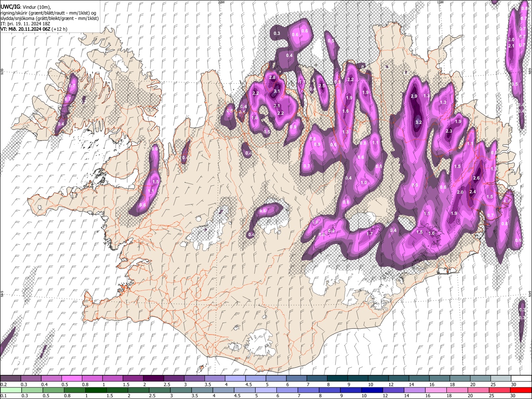The height and width of the screenshot is (399, 532).
Task: Click the 2.5 snowfall value on the map
Action: click(322, 86)
